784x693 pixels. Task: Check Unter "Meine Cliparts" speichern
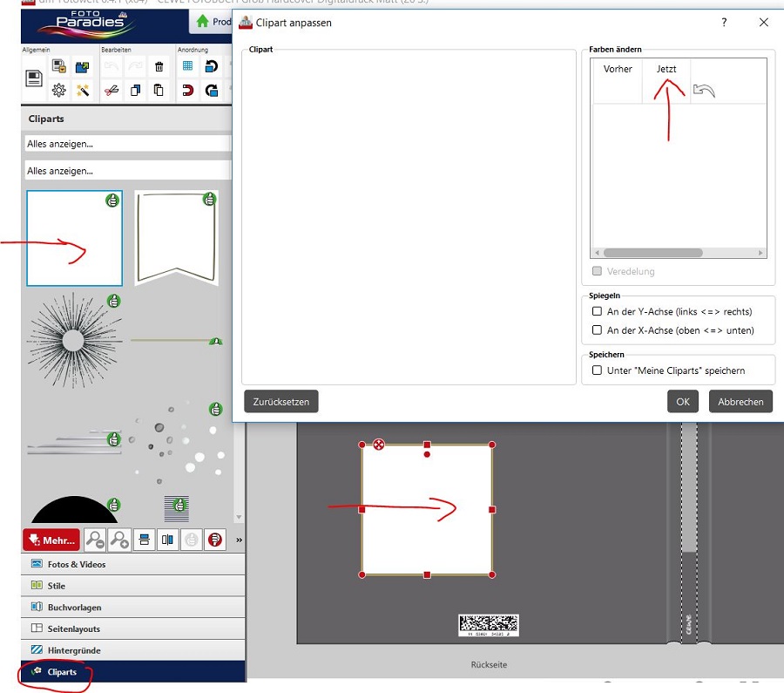(x=598, y=370)
